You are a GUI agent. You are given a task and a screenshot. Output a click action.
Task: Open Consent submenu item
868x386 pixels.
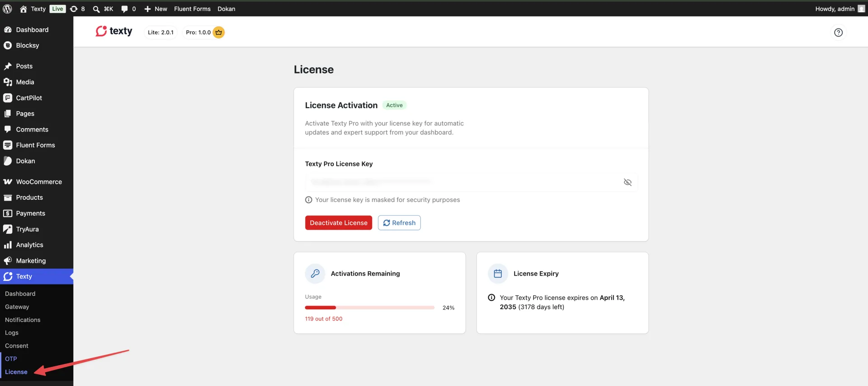coord(17,346)
